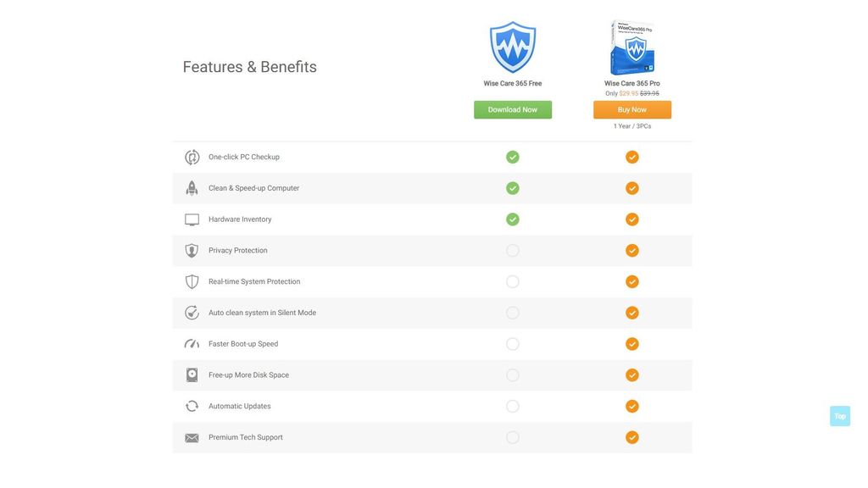Click the Top scroll button
This screenshot has height=488, width=868.
coord(839,415)
